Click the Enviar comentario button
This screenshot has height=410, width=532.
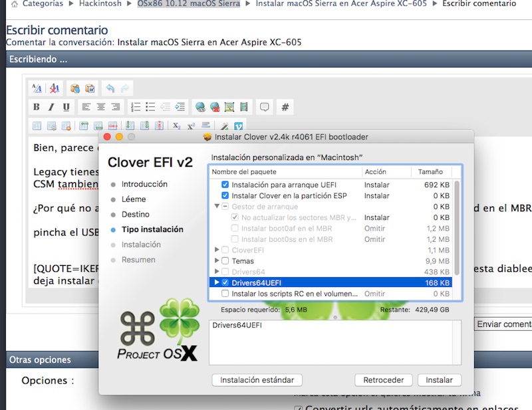[503, 324]
